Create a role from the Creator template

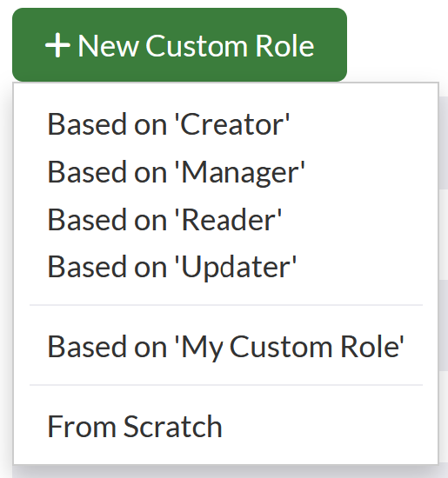225,124
